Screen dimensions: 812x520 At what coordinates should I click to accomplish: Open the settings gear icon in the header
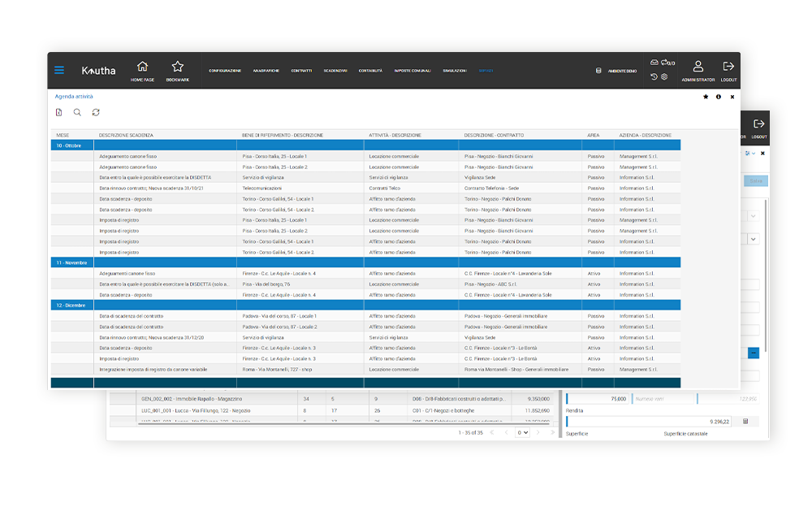pos(664,77)
